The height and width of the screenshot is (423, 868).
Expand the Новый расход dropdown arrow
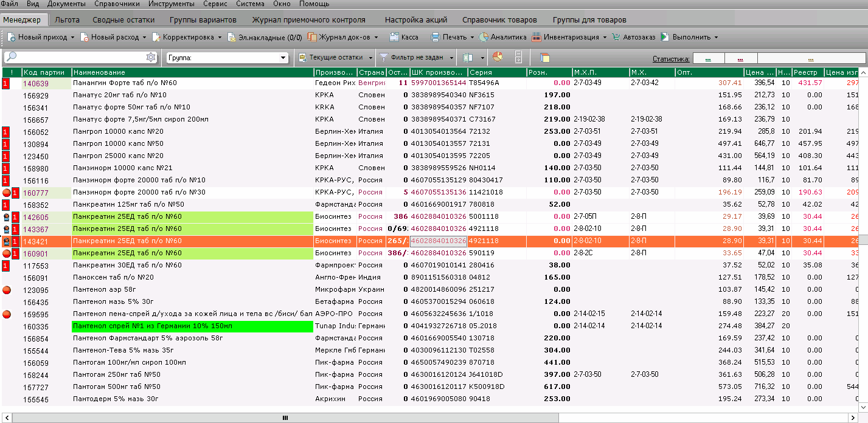coord(144,38)
